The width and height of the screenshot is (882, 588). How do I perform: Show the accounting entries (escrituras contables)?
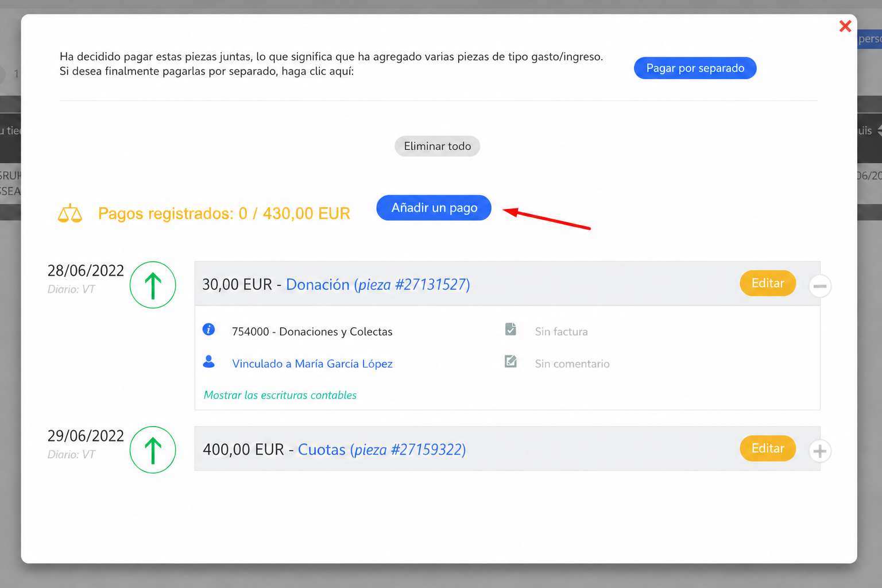tap(280, 395)
